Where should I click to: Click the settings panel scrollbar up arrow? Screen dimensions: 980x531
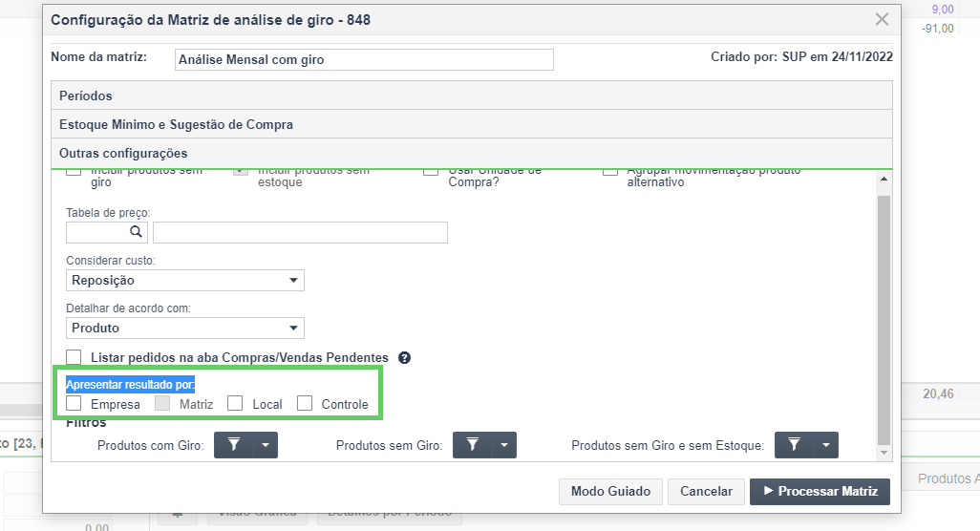pyautogui.click(x=884, y=180)
